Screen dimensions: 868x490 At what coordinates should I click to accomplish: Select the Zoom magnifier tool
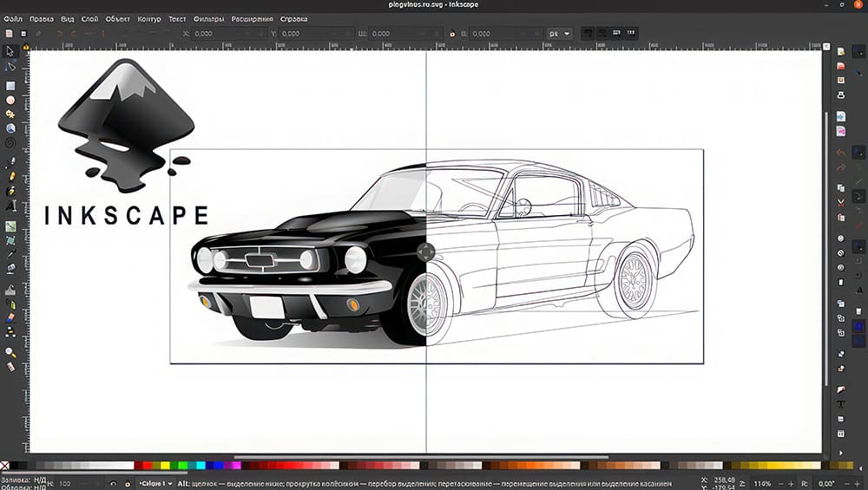(10, 352)
